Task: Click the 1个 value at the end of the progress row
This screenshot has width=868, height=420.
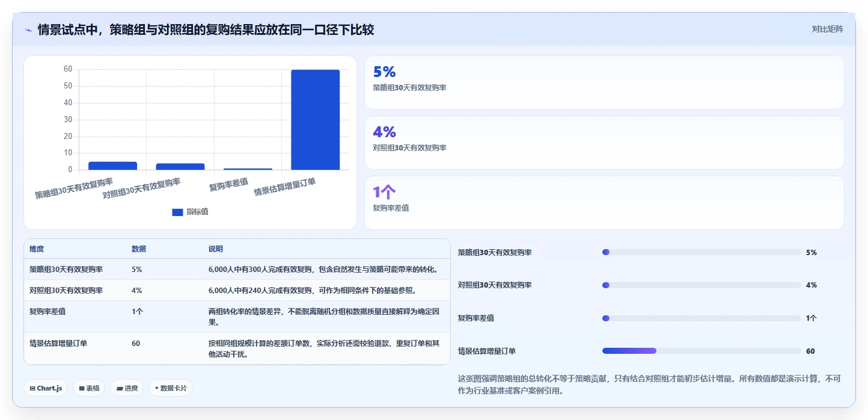Action: [x=811, y=318]
